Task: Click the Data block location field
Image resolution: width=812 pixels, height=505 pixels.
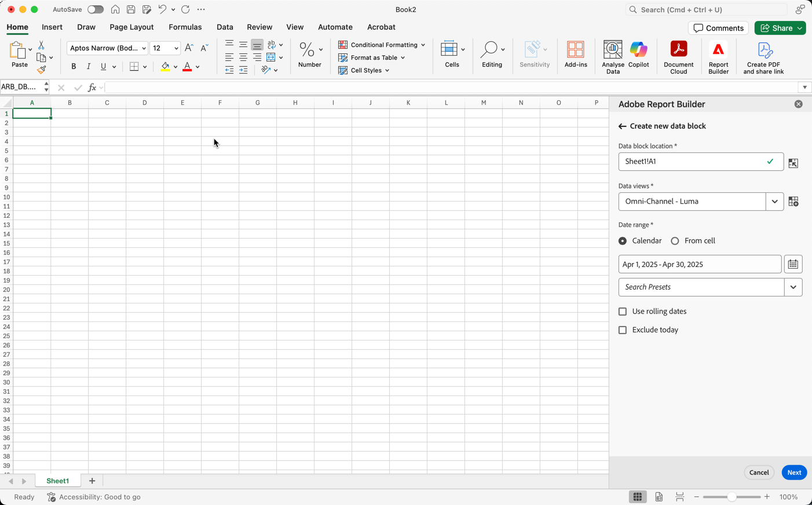Action: 701,162
